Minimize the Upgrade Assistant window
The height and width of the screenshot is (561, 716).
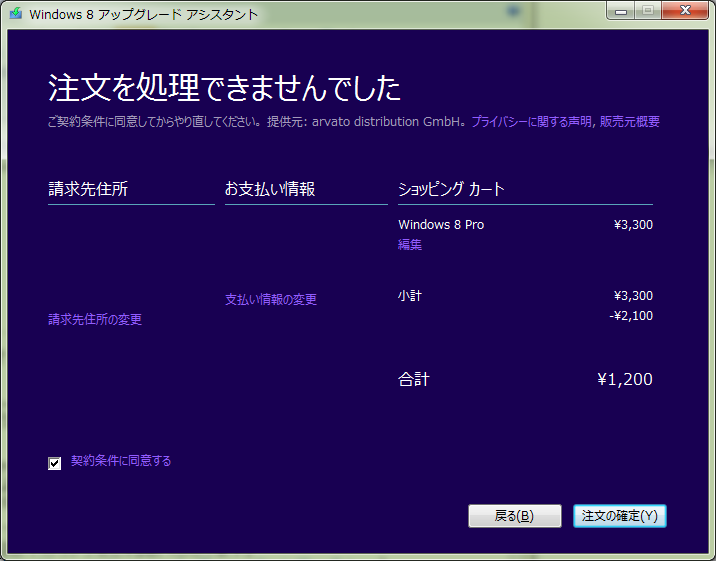tap(621, 11)
